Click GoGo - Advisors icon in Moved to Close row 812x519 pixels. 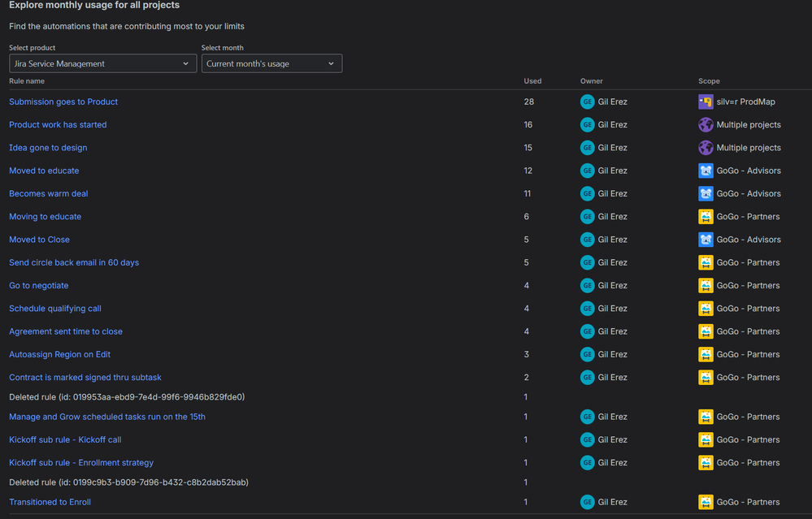click(x=706, y=240)
